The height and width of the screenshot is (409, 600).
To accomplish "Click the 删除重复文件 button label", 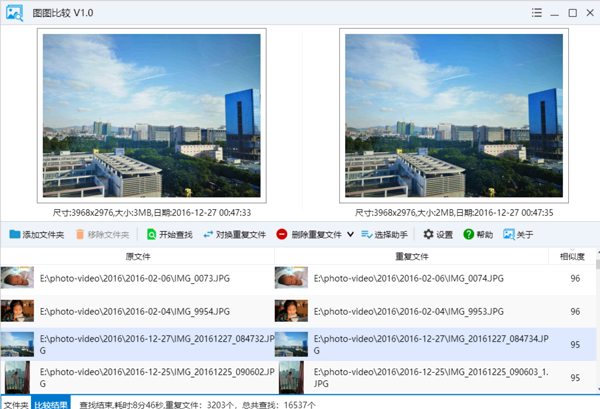I will click(x=316, y=235).
